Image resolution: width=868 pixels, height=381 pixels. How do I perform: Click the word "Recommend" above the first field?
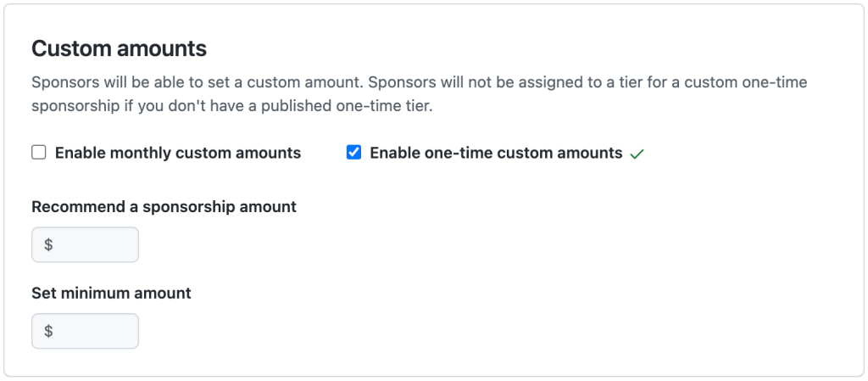pyautogui.click(x=71, y=206)
